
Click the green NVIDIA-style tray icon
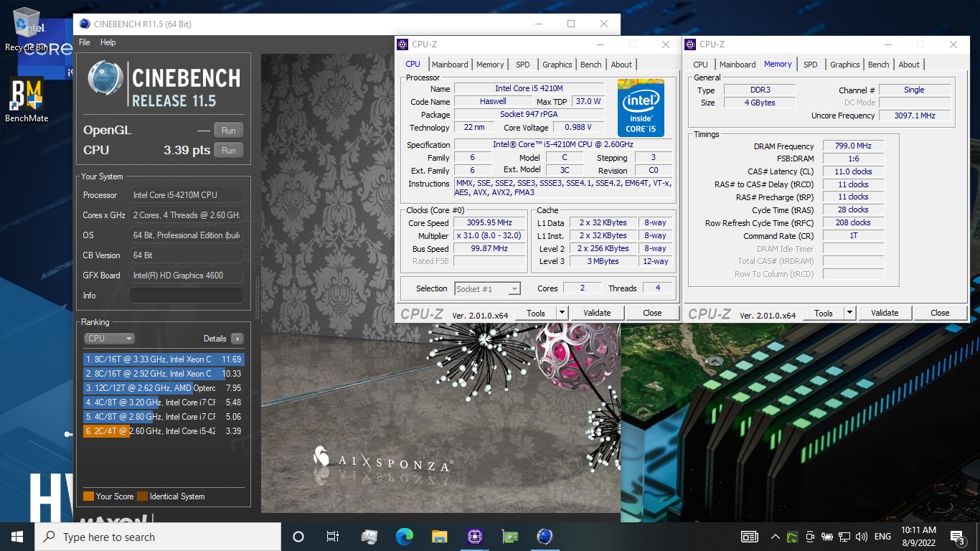(793, 537)
